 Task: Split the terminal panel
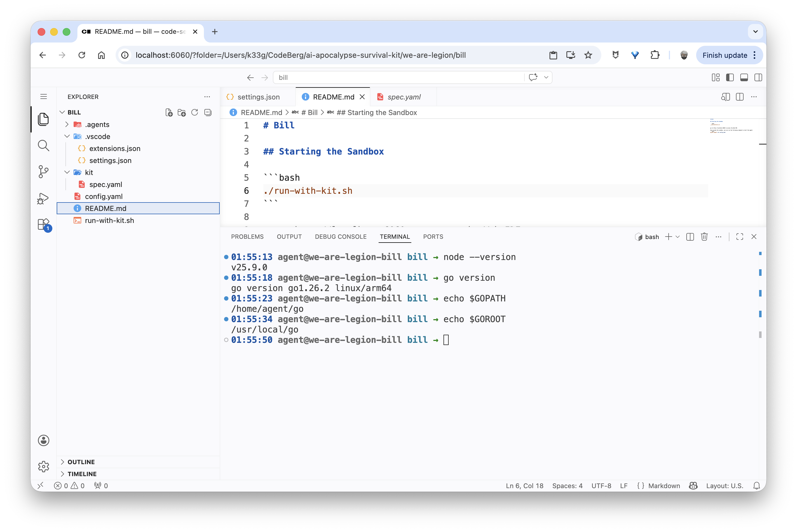pyautogui.click(x=690, y=237)
